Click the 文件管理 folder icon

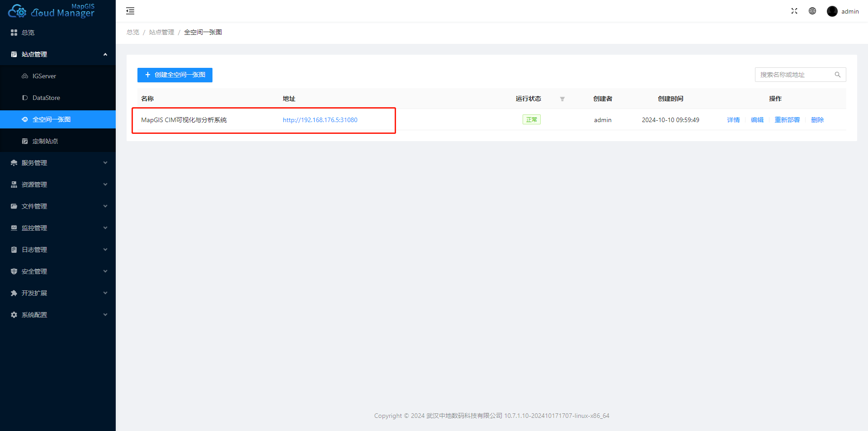pos(14,206)
